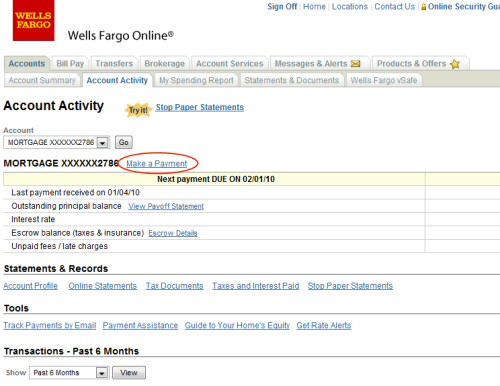Expand the Show Past 6 Months dropdown
500x386 pixels.
pyautogui.click(x=102, y=373)
